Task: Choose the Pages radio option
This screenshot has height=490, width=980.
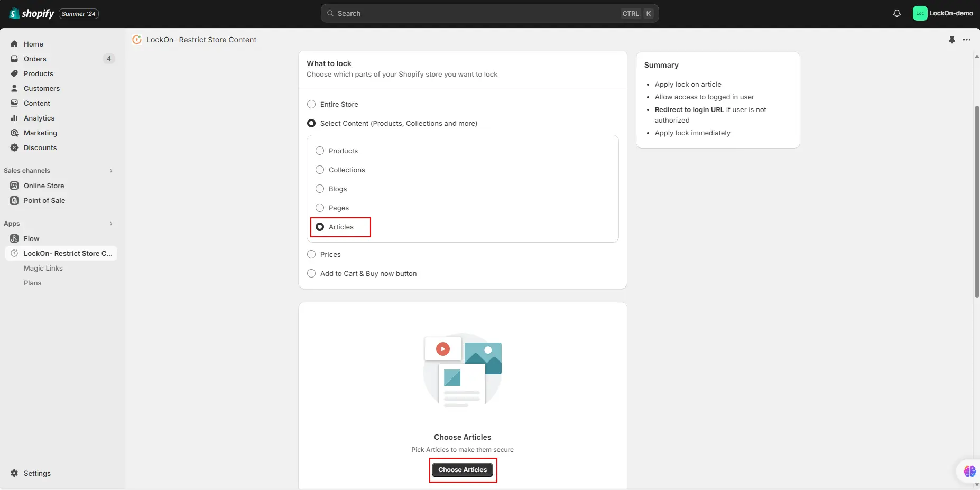Action: [x=320, y=208]
